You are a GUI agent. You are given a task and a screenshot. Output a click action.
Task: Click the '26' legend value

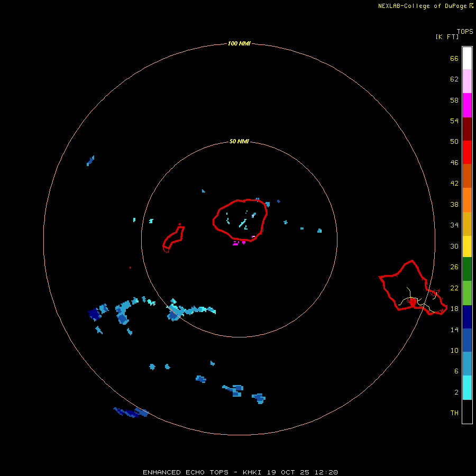(454, 267)
